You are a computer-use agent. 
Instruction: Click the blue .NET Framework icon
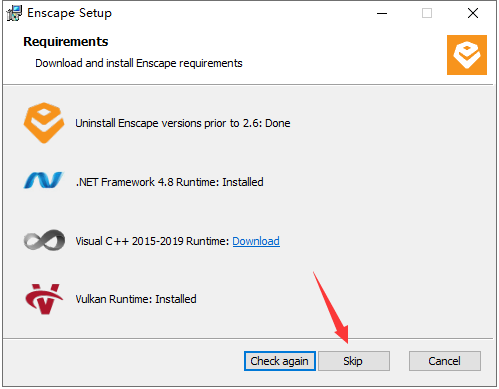[x=44, y=180]
